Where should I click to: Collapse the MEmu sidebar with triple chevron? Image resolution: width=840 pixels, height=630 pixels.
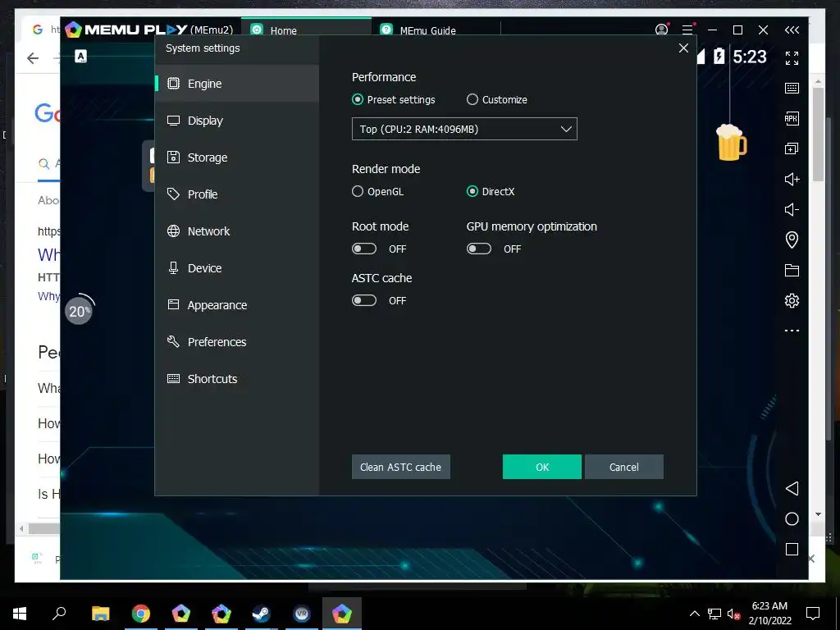[792, 30]
